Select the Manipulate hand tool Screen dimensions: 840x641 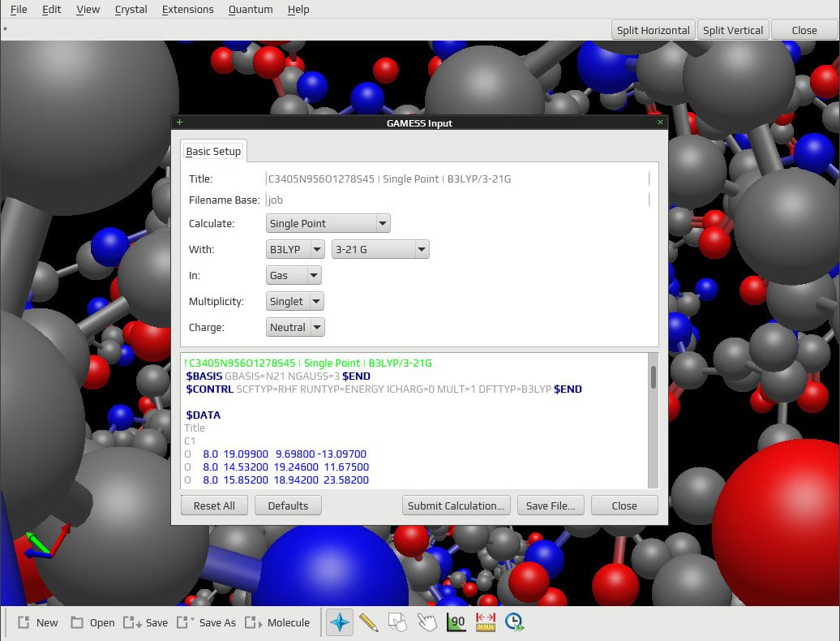427,622
